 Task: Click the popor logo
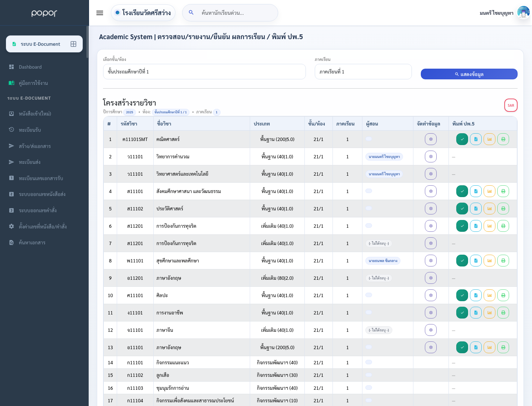click(44, 13)
